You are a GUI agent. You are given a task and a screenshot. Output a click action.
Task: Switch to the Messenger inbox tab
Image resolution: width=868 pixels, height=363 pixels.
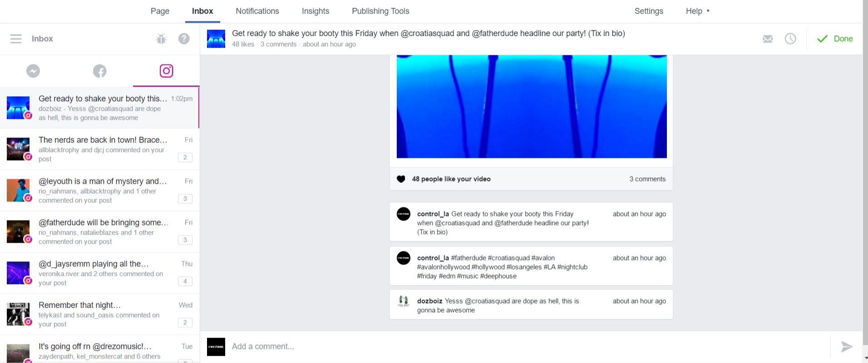tap(33, 71)
